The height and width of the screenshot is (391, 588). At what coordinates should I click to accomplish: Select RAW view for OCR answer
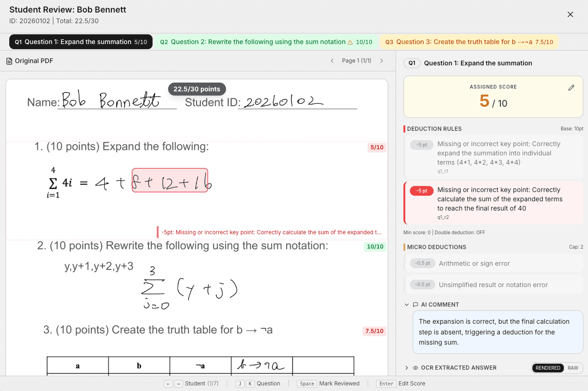(573, 368)
